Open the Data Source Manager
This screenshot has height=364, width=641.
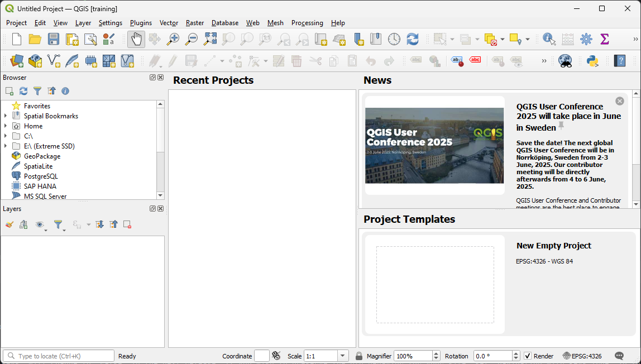pos(17,61)
